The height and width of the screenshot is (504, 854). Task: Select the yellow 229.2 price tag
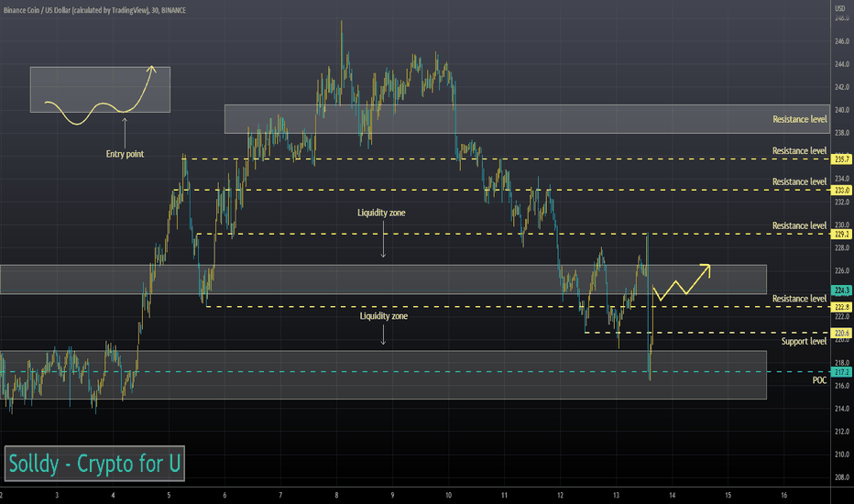point(841,234)
